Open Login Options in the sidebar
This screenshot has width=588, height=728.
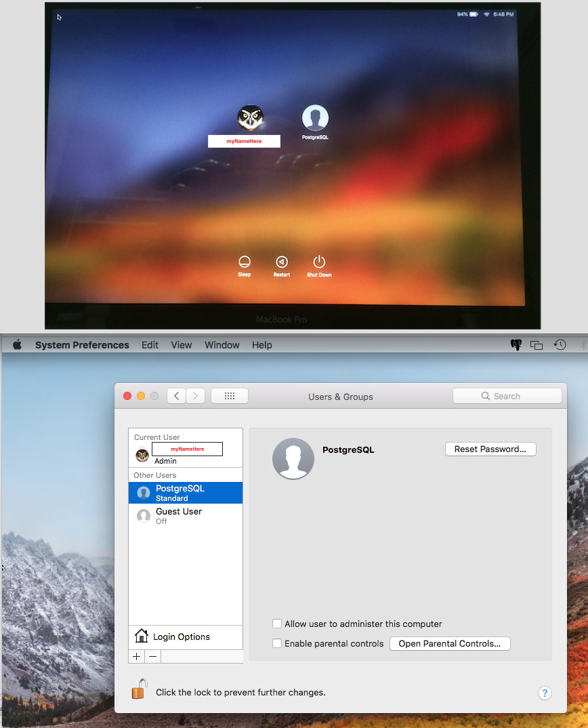point(181,636)
